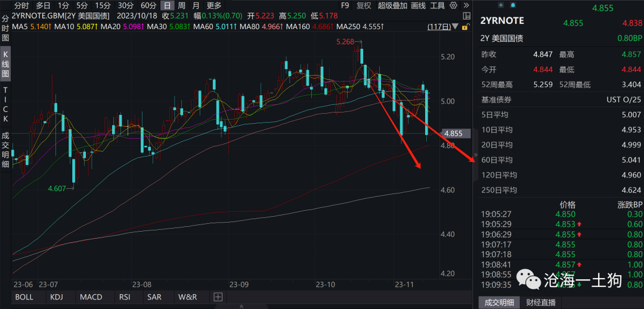
Task: Toggle the panel layout icon below toolbar
Action: click(x=466, y=16)
